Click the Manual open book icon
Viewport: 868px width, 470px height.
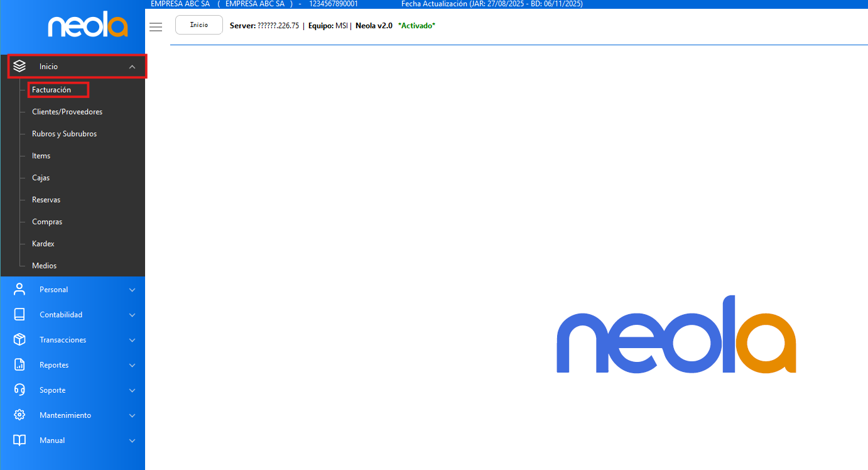(x=19, y=440)
